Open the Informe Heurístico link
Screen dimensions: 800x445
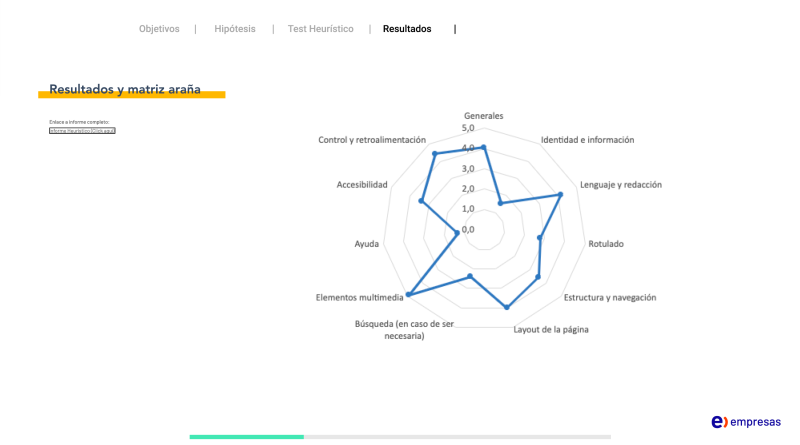[82, 131]
